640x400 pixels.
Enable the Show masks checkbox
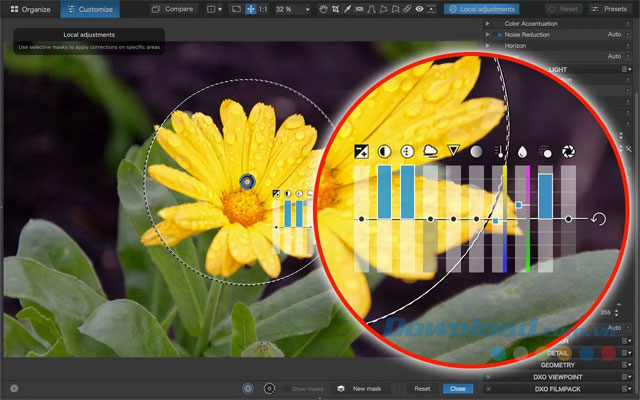tap(288, 388)
